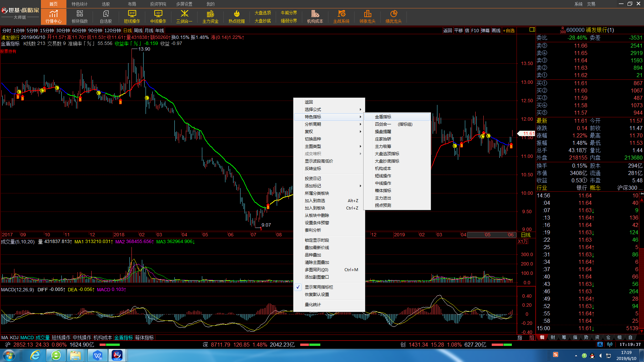Screen dimensions: 644x362
Task: Launch Internet Explorer from taskbar
Action: [x=35, y=355]
